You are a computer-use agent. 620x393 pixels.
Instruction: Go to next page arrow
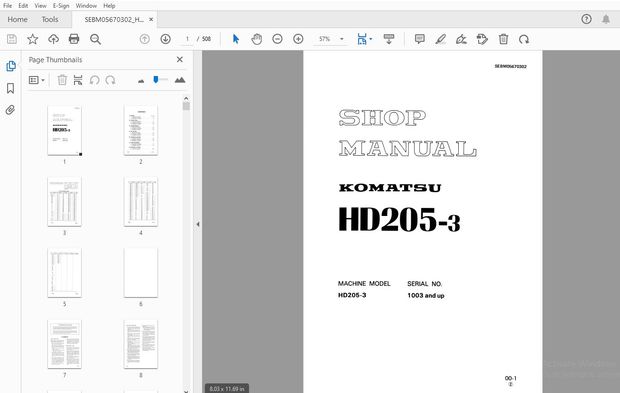coord(165,39)
